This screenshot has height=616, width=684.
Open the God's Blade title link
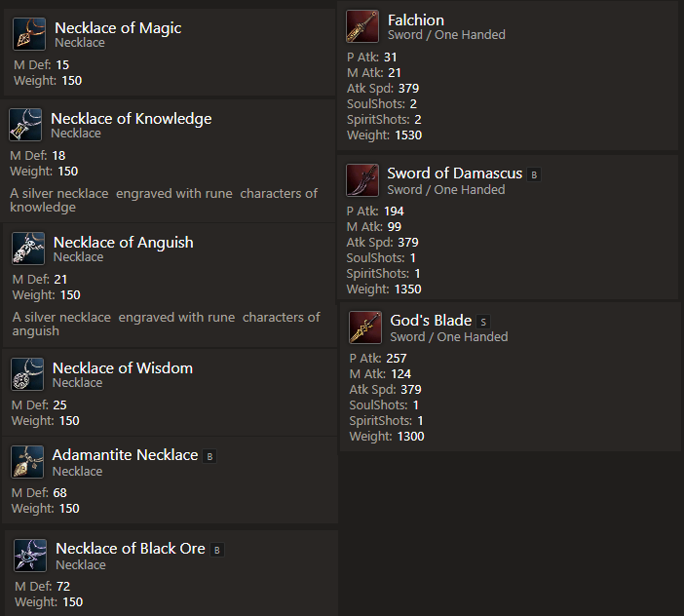431,321
